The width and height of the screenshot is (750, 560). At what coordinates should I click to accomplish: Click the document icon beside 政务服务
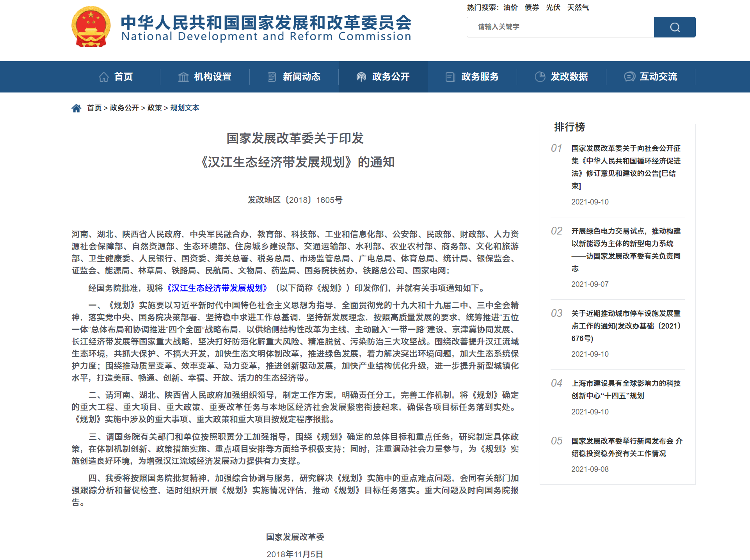click(450, 77)
